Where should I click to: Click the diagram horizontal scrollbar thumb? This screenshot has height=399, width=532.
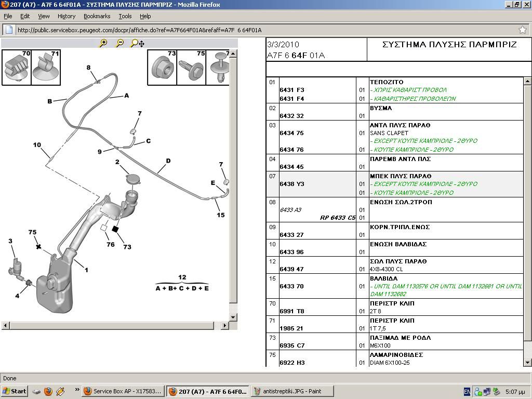click(x=112, y=325)
